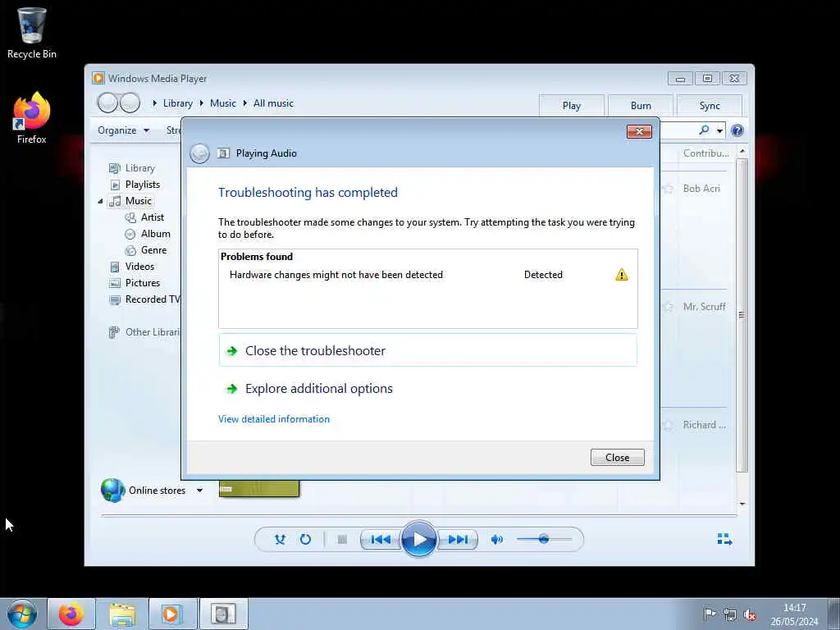Click the Windows Start orb

click(22, 614)
